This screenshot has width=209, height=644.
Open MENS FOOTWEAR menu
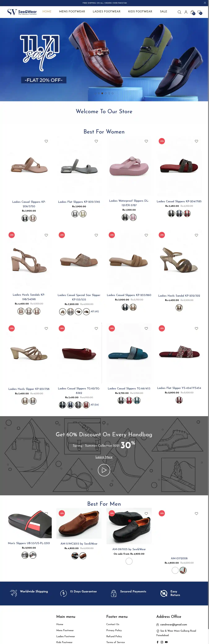(72, 11)
